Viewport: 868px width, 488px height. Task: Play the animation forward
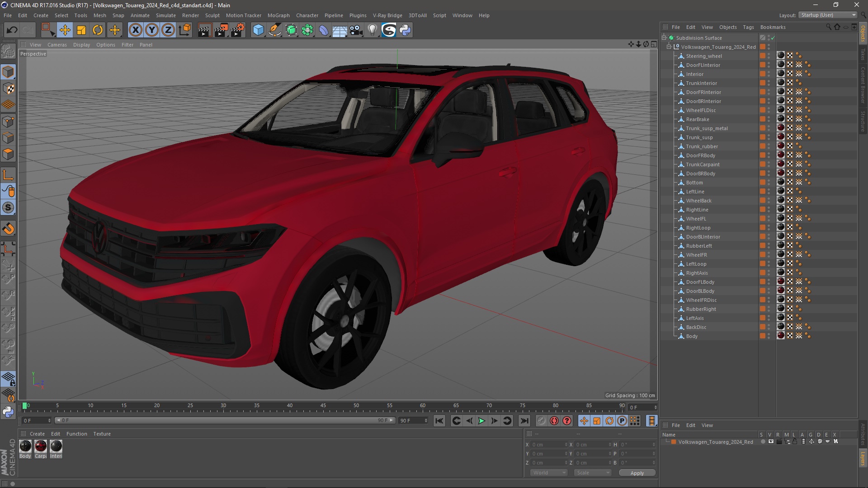(x=482, y=421)
